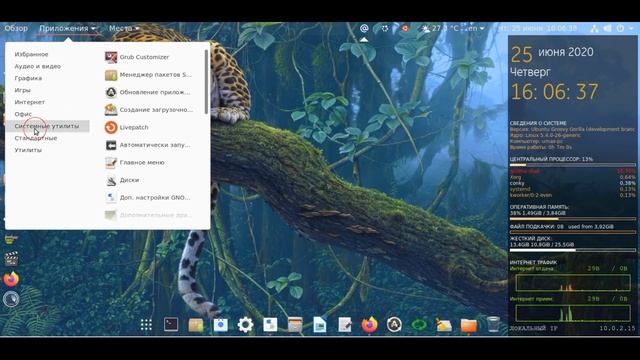Open Доп. настройки GNOME tweaks entry

149,198
